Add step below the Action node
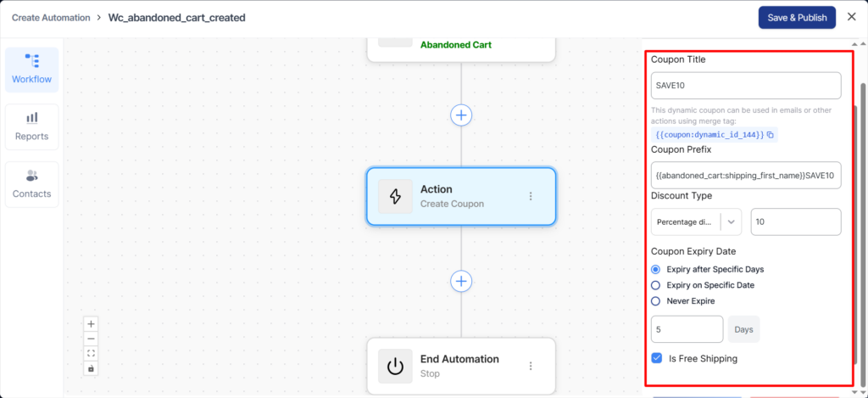 pyautogui.click(x=461, y=281)
